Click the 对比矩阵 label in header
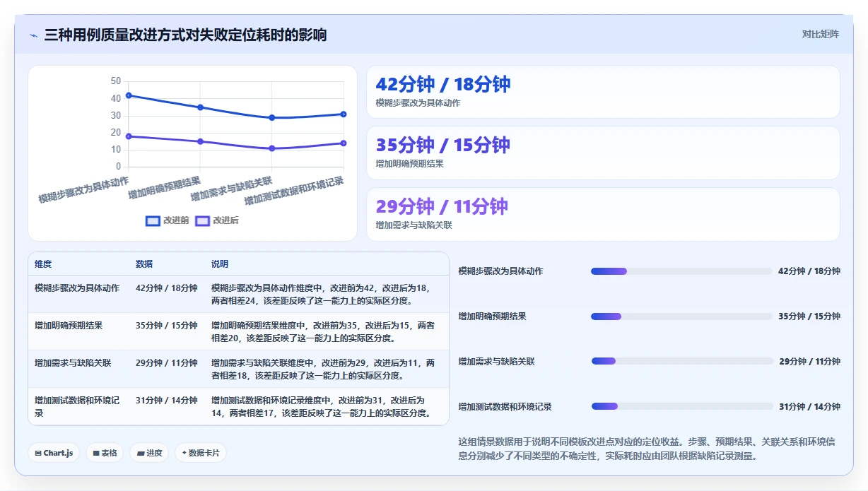 (820, 34)
